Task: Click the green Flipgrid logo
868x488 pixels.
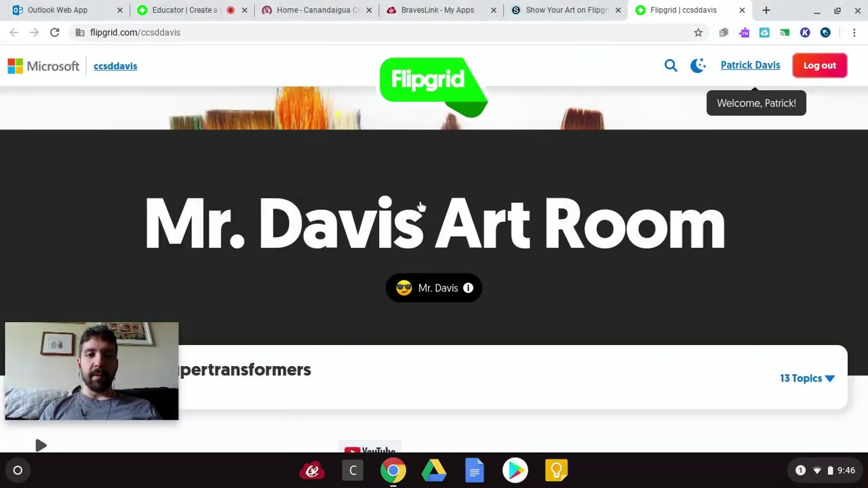Action: 433,87
